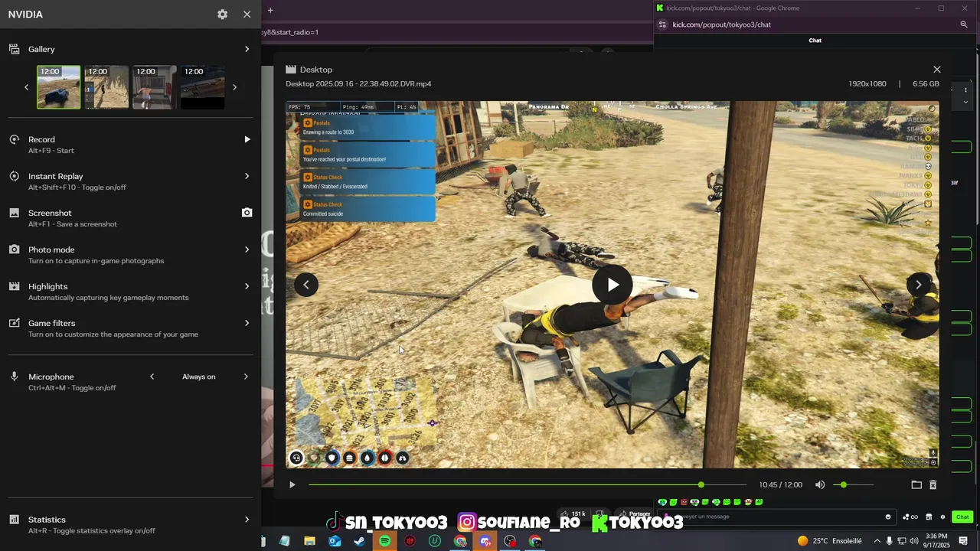Image resolution: width=980 pixels, height=551 pixels.
Task: Click the 151 k like button
Action: coord(573,514)
